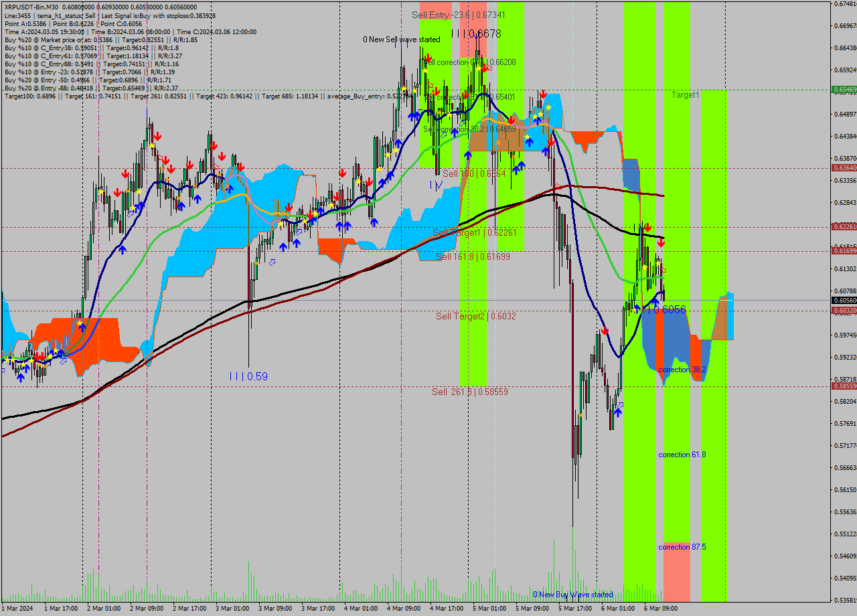
Task: Click the 'correction 87.5' label
Action: 682,547
